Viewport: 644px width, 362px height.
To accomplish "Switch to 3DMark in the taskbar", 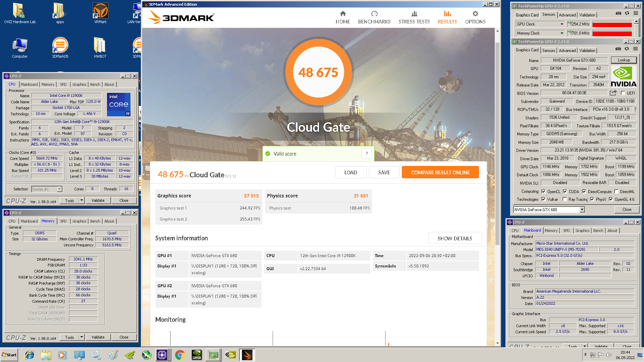I will coord(247,355).
